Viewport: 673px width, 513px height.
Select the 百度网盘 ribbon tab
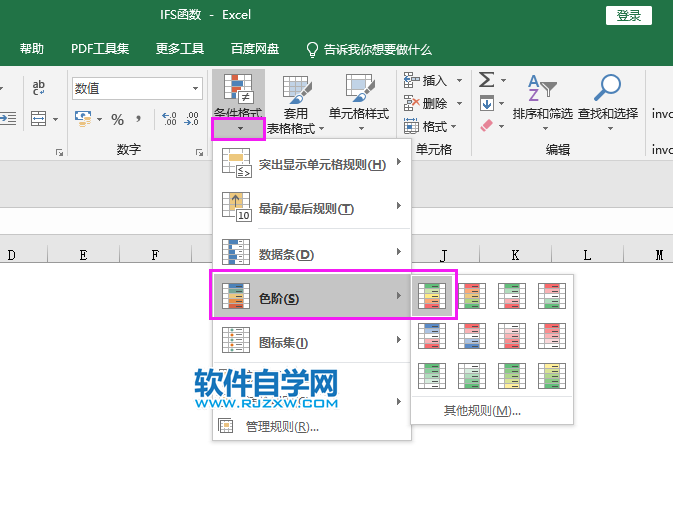255,49
